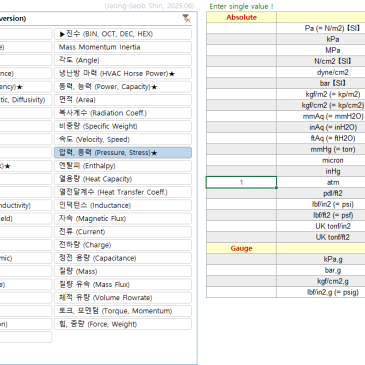Click the highlighted 압력, 응력 (Pressure, Stress) item
This screenshot has width=365, height=365.
point(123,153)
